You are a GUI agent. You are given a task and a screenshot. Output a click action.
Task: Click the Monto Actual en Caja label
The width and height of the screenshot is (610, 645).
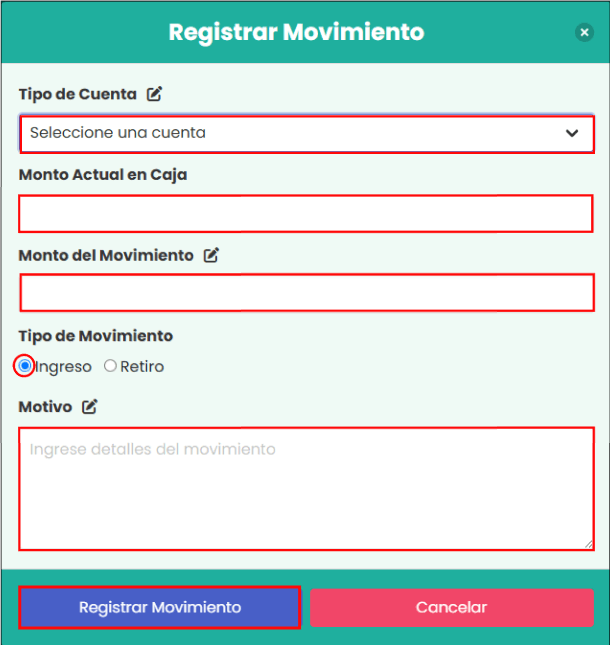[x=102, y=174]
